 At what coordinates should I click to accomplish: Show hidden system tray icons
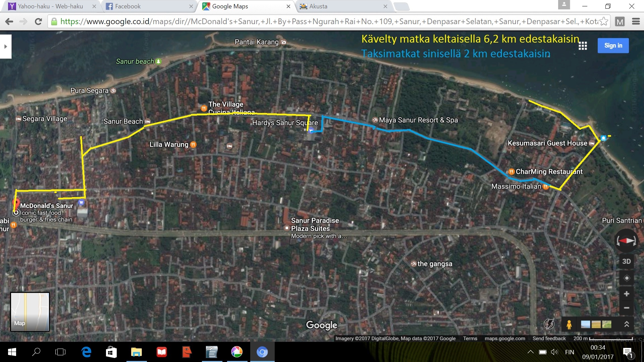pyautogui.click(x=530, y=352)
